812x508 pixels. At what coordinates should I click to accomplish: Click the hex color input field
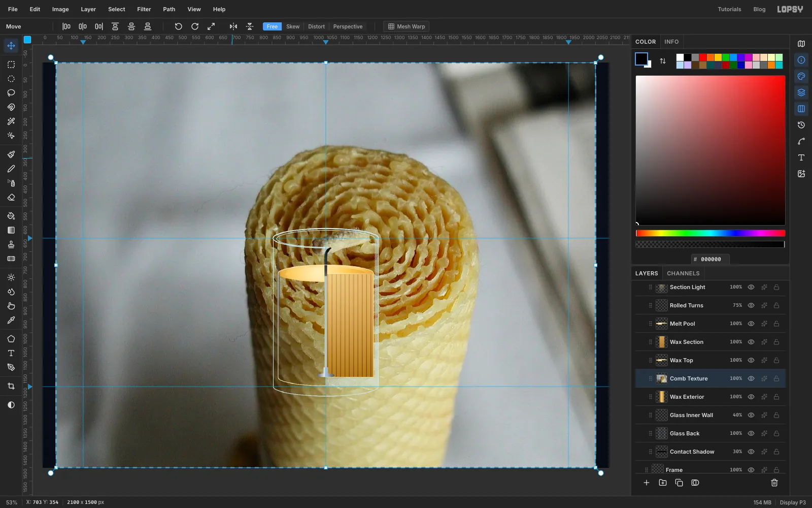click(710, 259)
